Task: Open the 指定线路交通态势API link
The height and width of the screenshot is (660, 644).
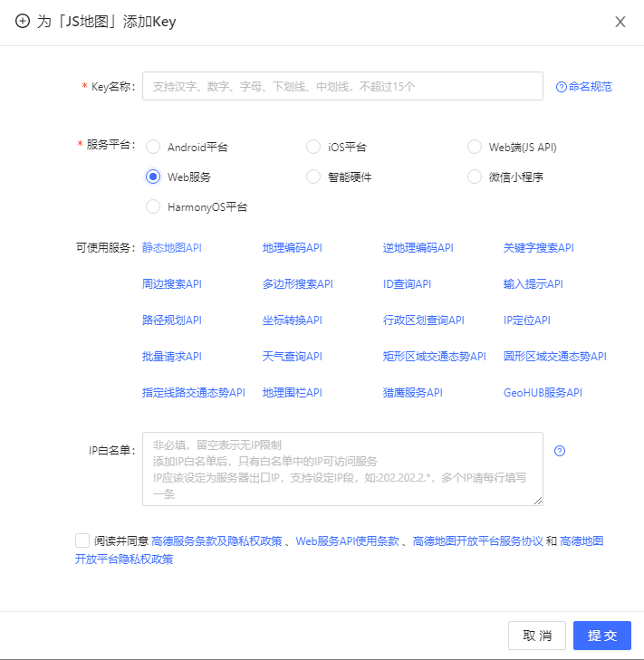Action: (x=194, y=393)
